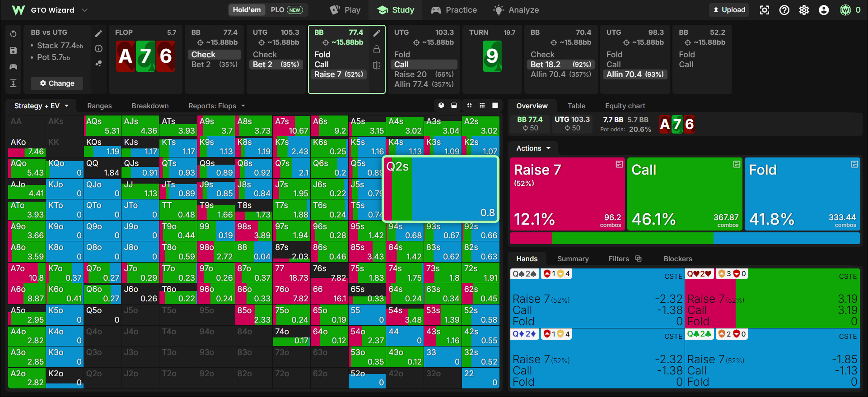Open the Actions dropdown
Viewport: 868px width, 397px height.
tap(533, 148)
